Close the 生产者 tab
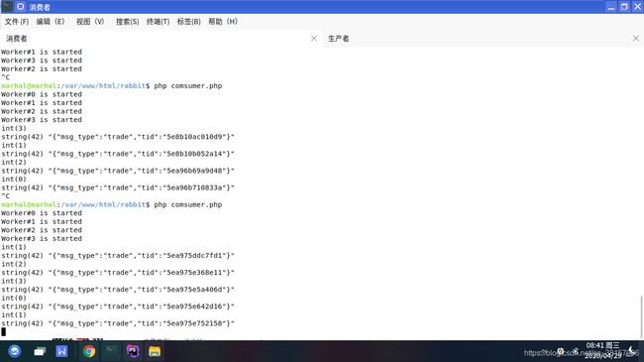The width and height of the screenshot is (644, 362). pos(636,39)
